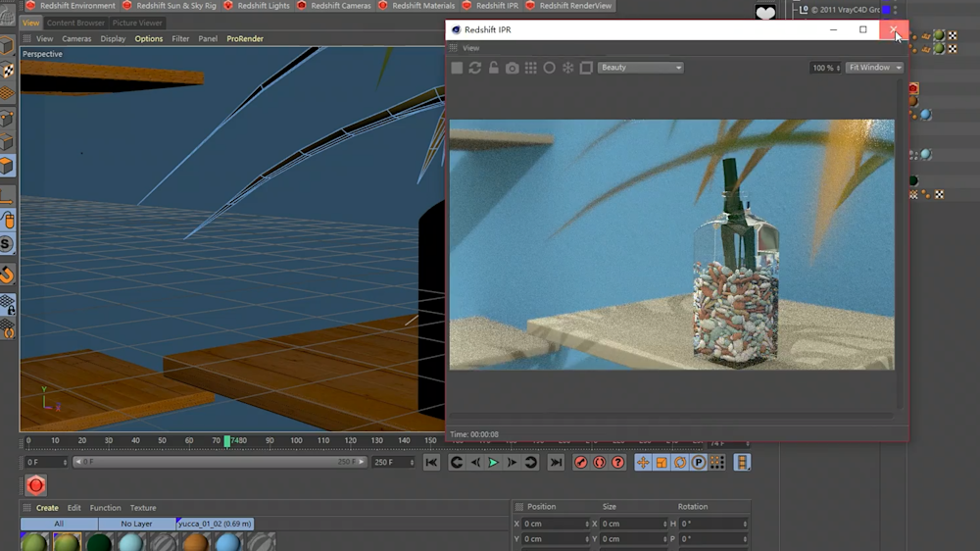Screen dimensions: 980x551
Task: Click the bucket grid icon in IPR toolbar
Action: (x=531, y=68)
